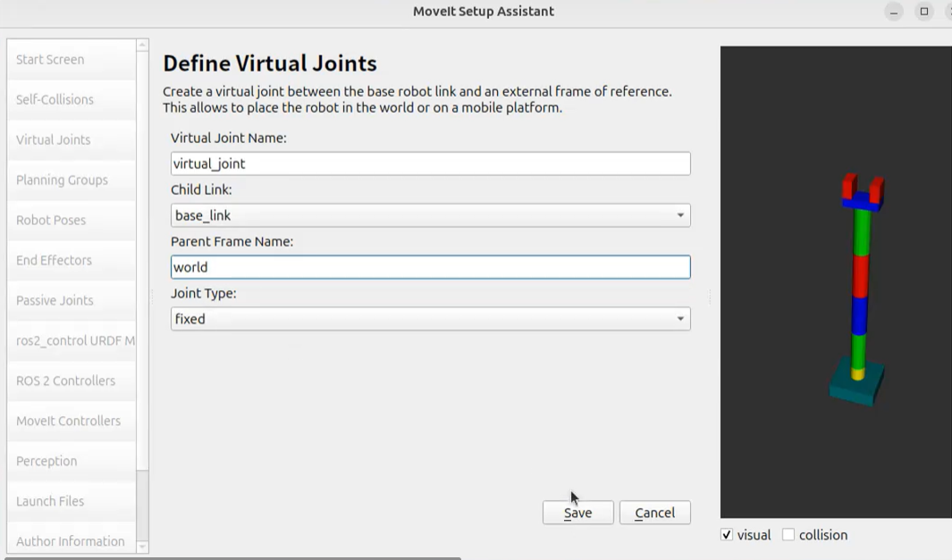Image resolution: width=952 pixels, height=560 pixels.
Task: Click the robot model in 3D view
Action: (859, 290)
